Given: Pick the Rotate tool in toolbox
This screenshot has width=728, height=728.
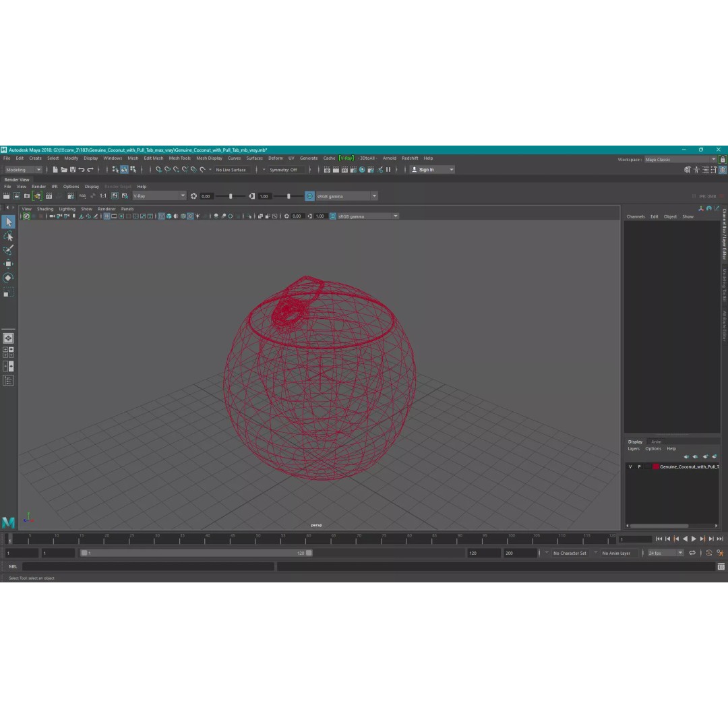Looking at the screenshot, I should [8, 278].
